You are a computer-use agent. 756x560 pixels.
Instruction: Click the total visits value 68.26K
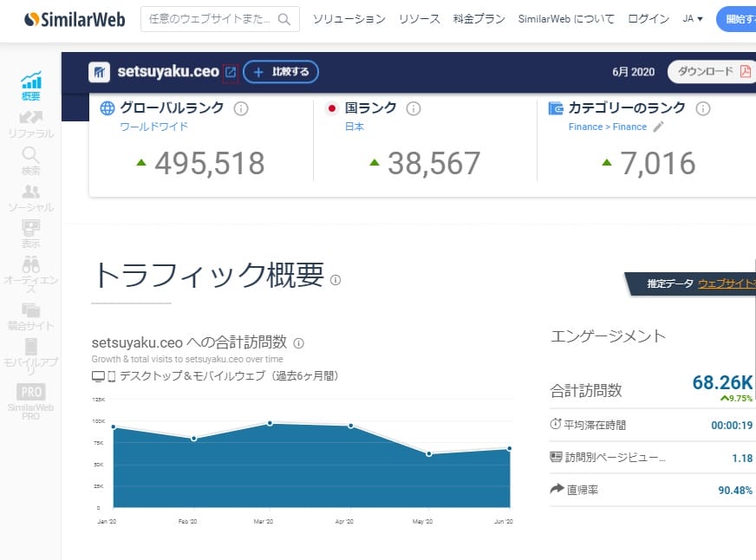coord(722,382)
